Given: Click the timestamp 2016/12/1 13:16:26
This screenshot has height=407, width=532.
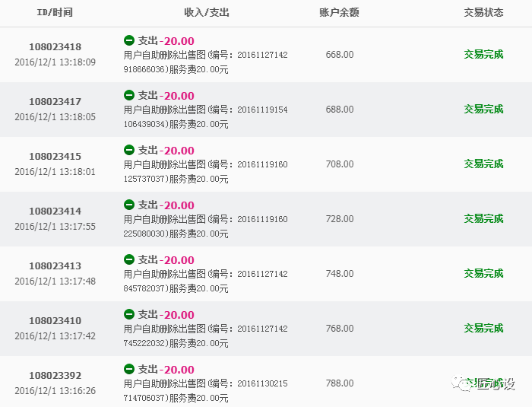Looking at the screenshot, I should (x=55, y=391).
